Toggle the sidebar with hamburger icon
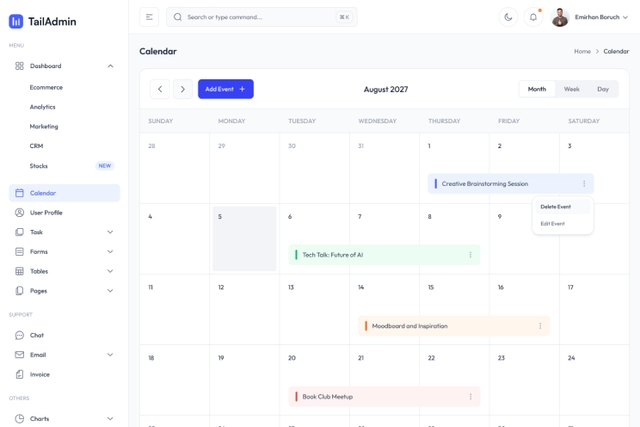 point(149,17)
